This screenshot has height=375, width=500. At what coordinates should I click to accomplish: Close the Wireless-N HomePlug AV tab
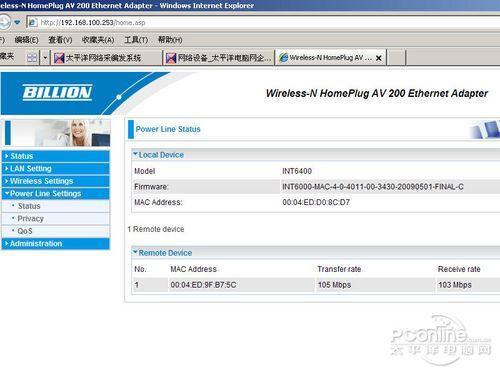click(379, 58)
